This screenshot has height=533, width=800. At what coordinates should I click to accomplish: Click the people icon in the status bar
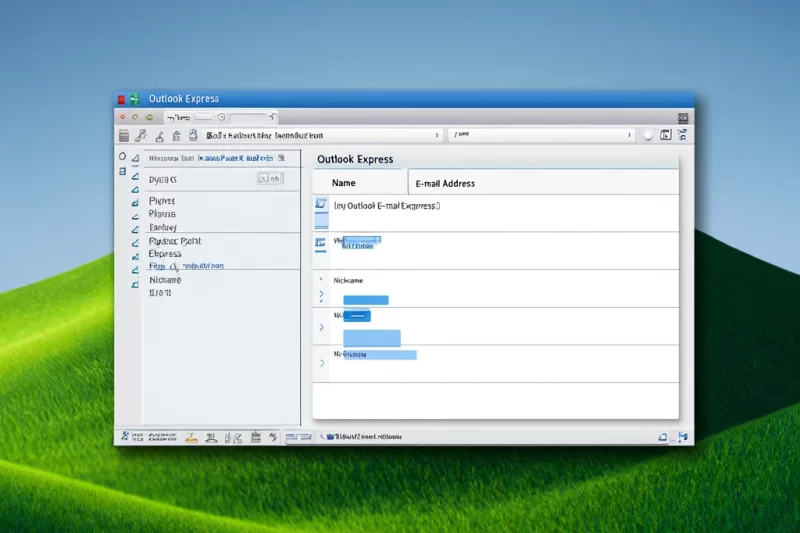[x=211, y=437]
